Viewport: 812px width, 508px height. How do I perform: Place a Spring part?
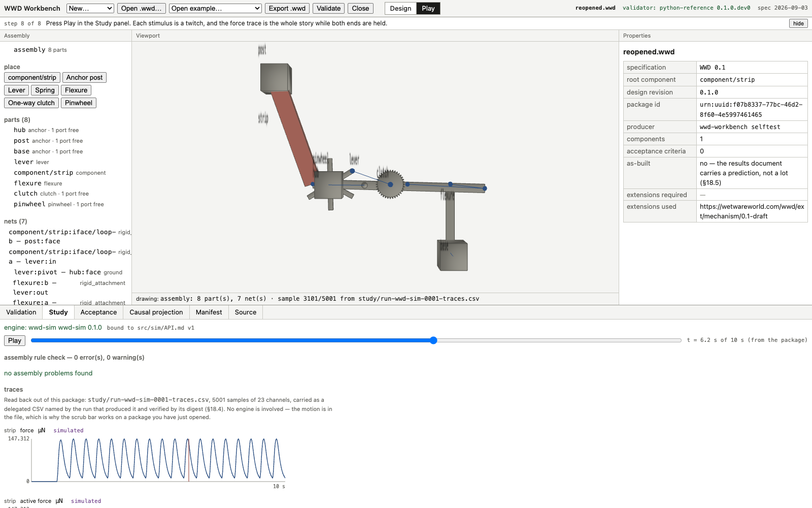[x=45, y=90]
